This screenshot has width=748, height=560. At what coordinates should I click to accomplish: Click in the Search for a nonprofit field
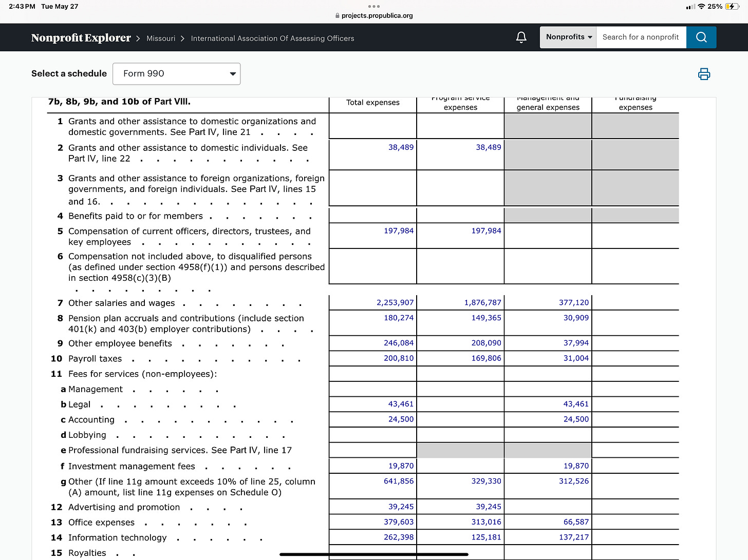[x=641, y=37]
